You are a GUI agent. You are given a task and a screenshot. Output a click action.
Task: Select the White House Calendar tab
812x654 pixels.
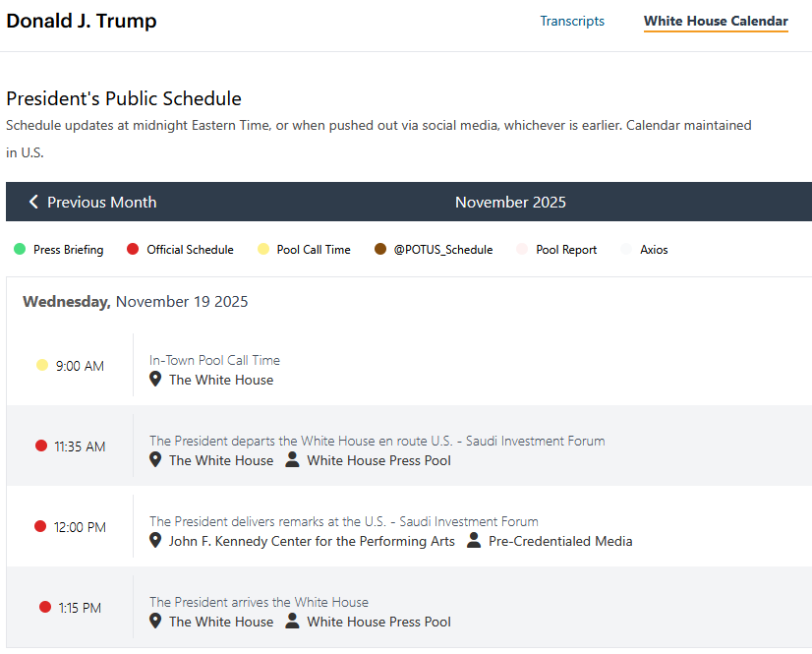(x=716, y=21)
